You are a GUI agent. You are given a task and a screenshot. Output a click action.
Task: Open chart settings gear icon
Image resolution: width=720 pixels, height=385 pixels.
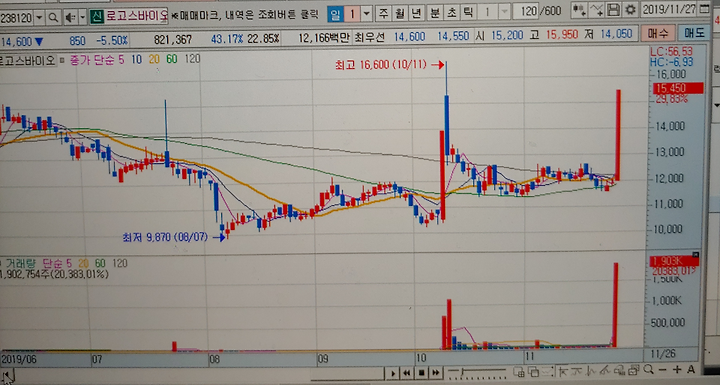coord(630,10)
